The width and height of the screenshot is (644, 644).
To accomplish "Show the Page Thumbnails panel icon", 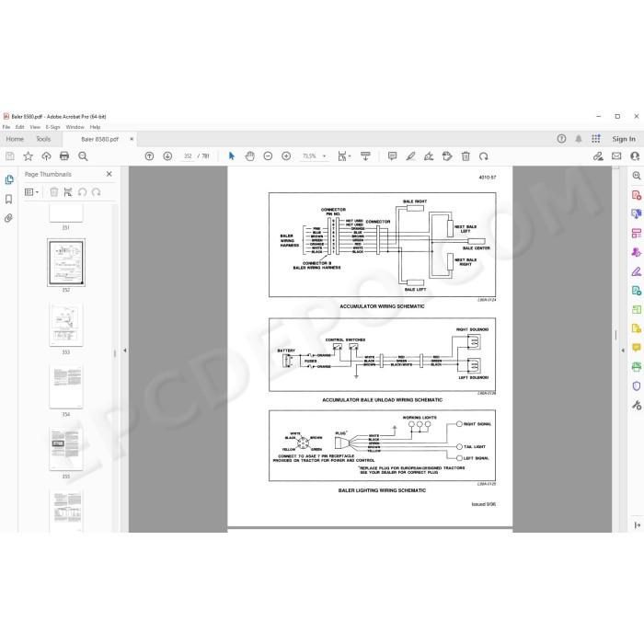I will (8, 179).
